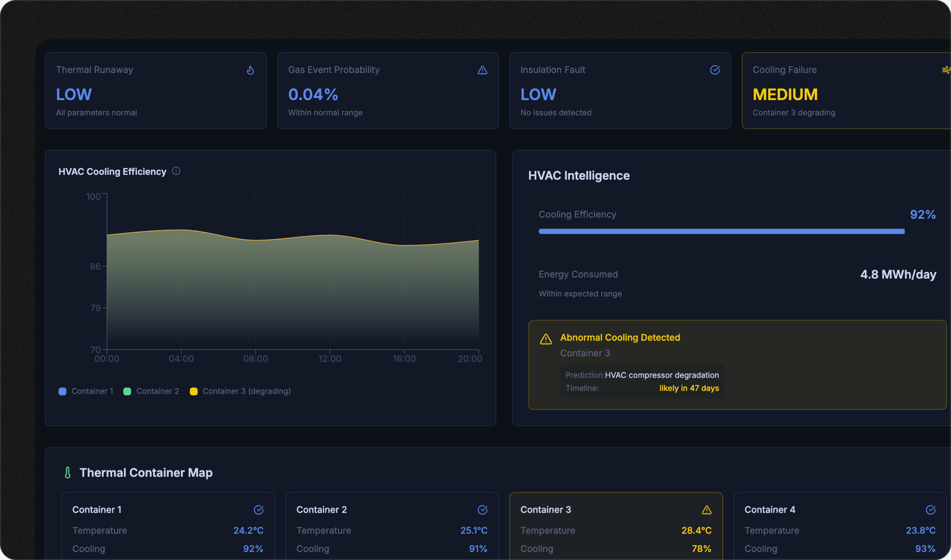Viewport: 951px width, 560px height.
Task: Click the 78% cooling value of Container 3
Action: (702, 549)
